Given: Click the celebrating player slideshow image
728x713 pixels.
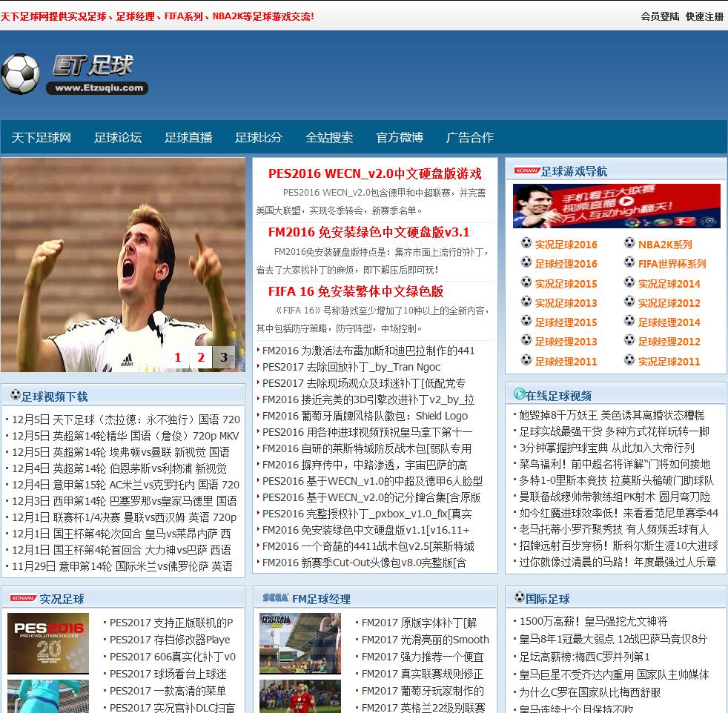Looking at the screenshot, I should pyautogui.click(x=123, y=265).
